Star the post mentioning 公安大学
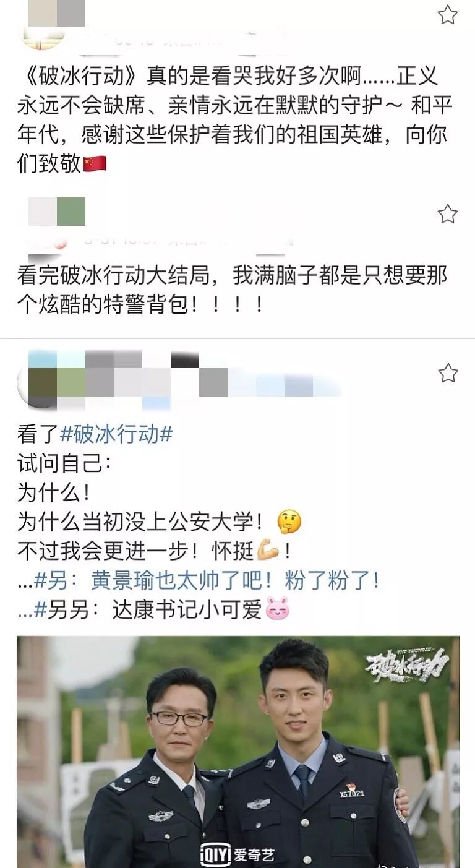The width and height of the screenshot is (475, 868). (x=447, y=373)
